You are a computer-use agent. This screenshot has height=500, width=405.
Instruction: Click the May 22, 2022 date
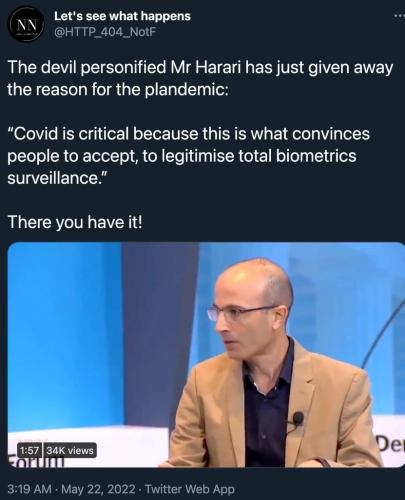(98, 489)
